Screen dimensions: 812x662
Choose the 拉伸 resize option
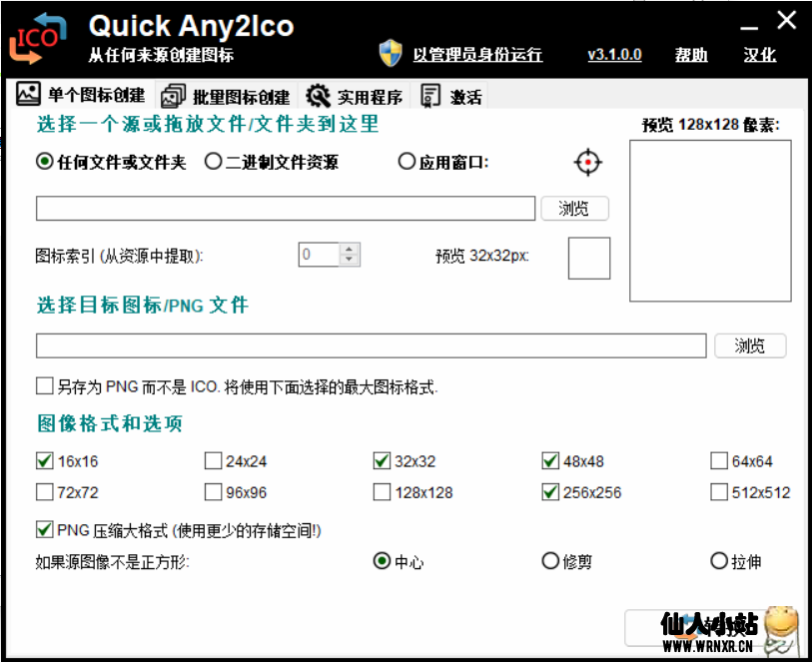point(718,561)
